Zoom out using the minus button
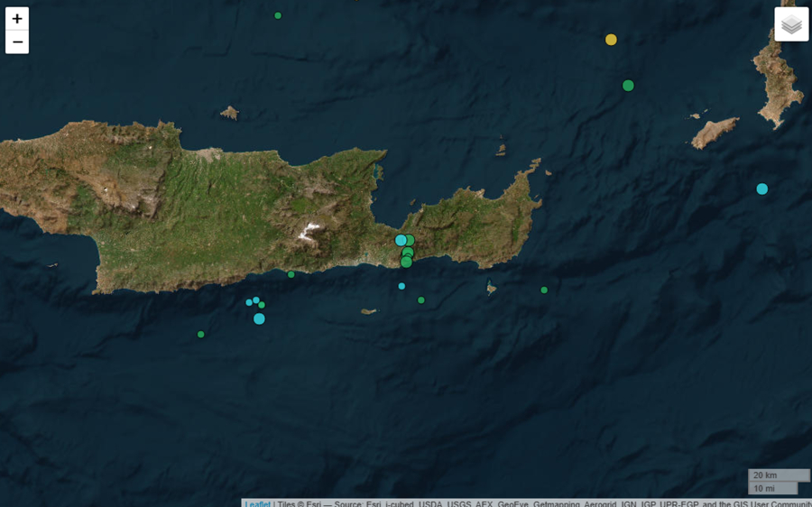 [17, 42]
